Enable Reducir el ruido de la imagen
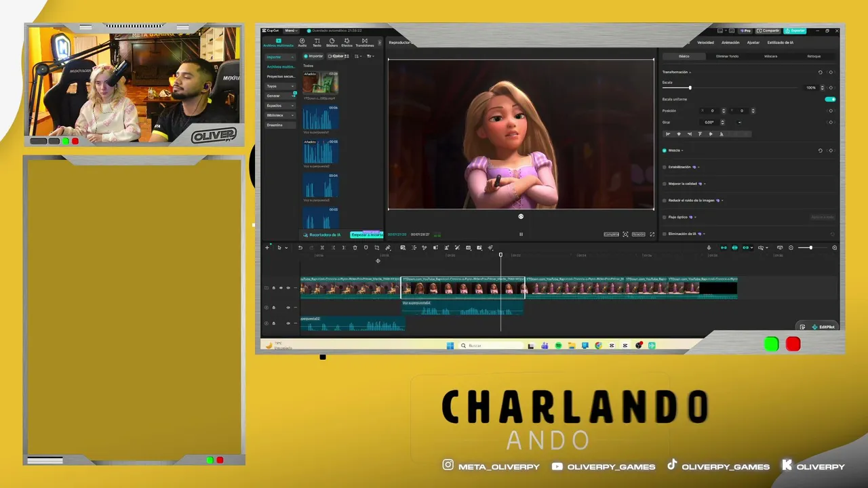The image size is (868, 488). (x=665, y=201)
